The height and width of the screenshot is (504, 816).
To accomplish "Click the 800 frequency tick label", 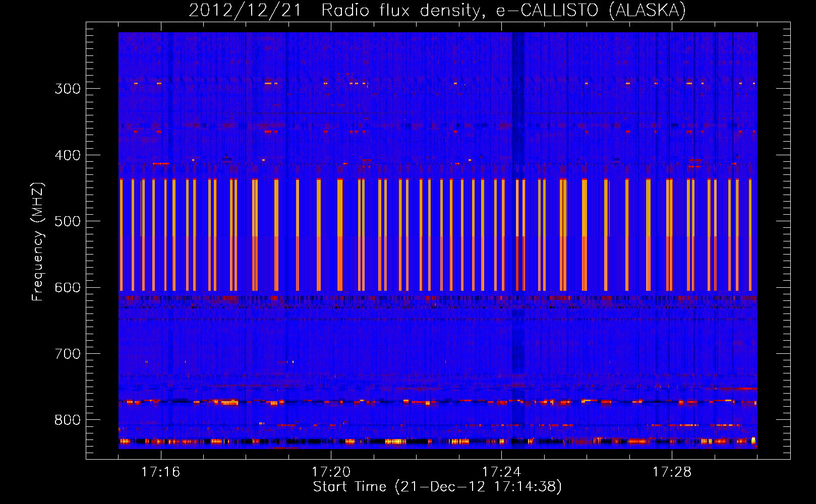I will coord(68,420).
